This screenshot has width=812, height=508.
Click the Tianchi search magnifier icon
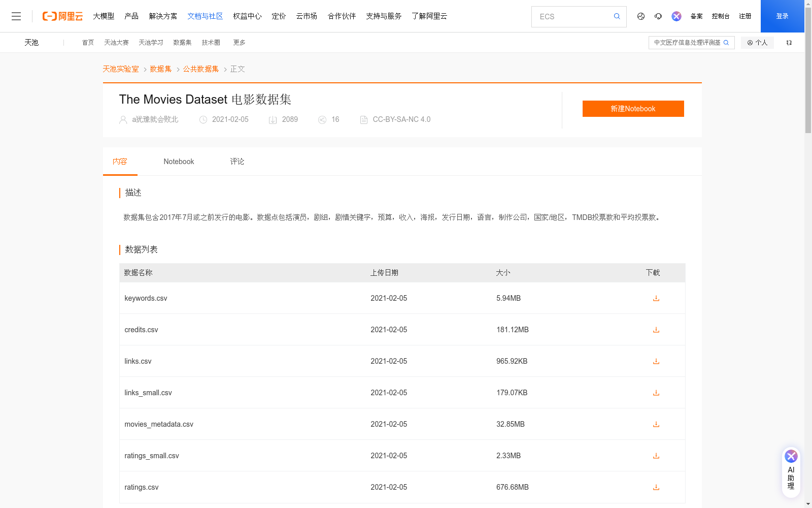coord(726,43)
